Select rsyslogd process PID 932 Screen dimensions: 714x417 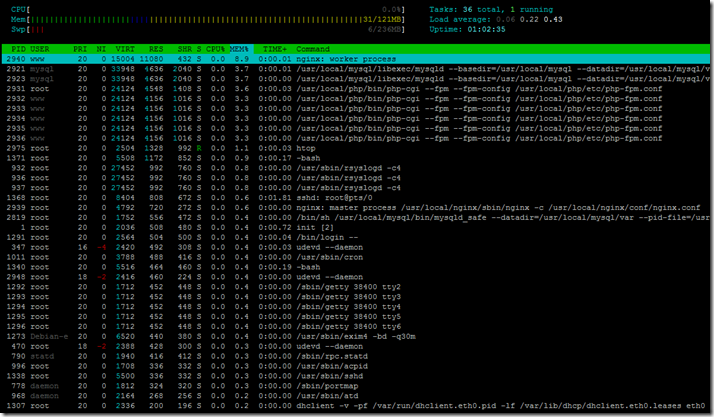coord(356,168)
